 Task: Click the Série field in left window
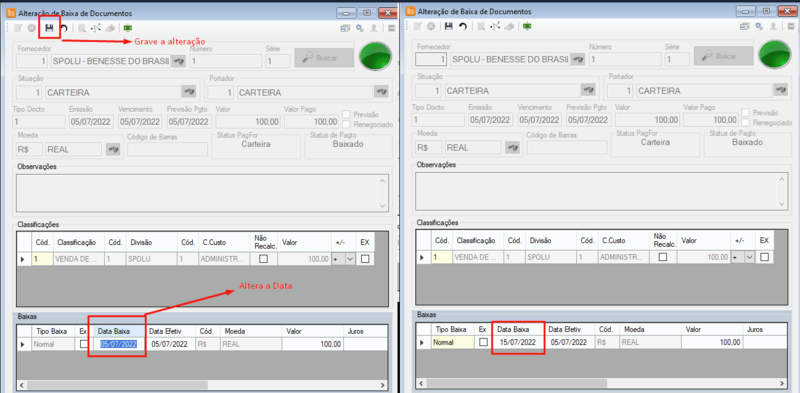(278, 61)
